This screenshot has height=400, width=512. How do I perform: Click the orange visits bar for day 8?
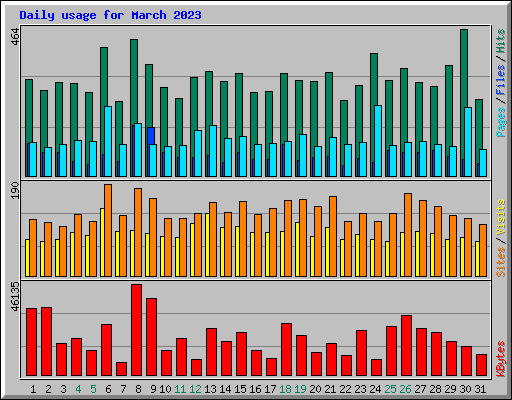tap(138, 232)
